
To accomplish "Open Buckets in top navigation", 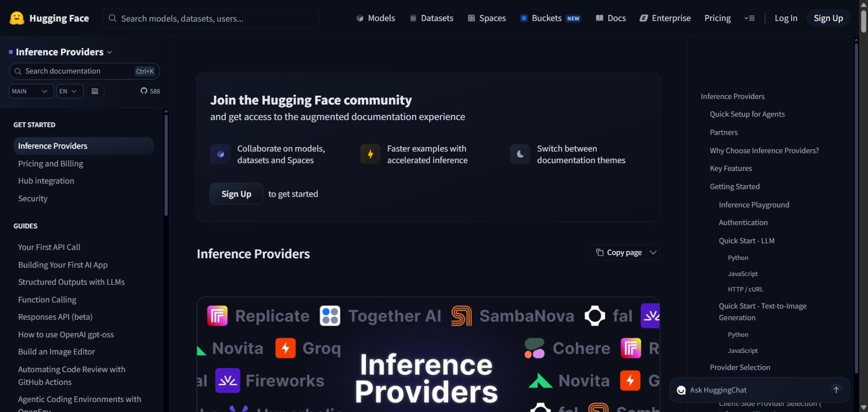I will pos(550,18).
